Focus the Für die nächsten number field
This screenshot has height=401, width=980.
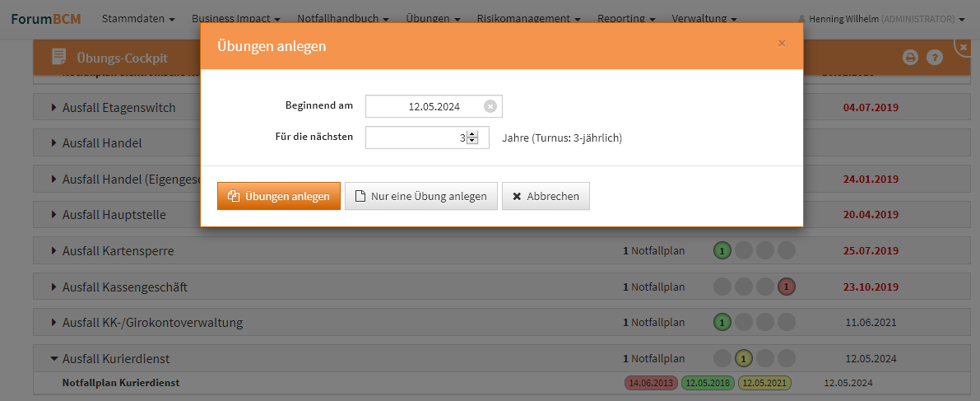tap(428, 138)
